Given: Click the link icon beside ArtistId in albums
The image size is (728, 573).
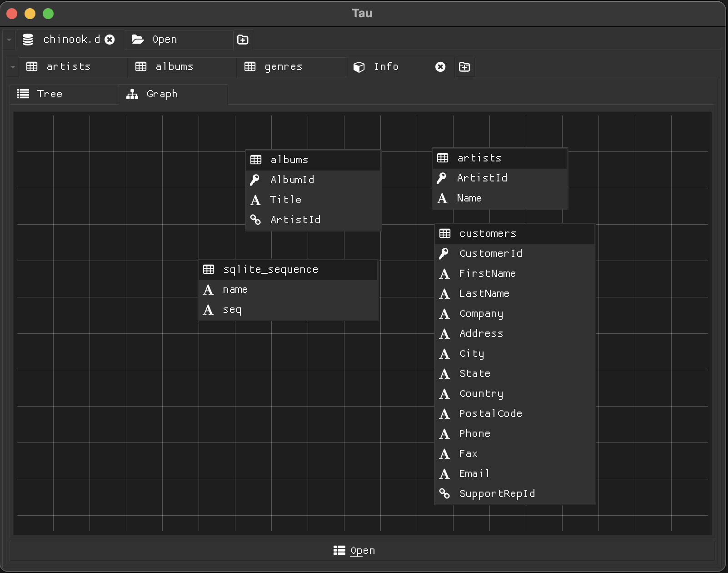Looking at the screenshot, I should [256, 220].
